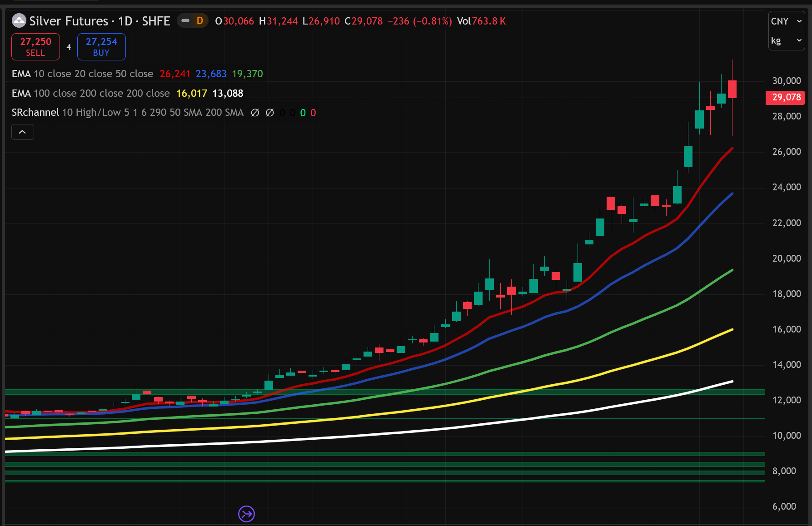The image size is (812, 526).
Task: Collapse the indicator legend with the chevron
Action: (22, 132)
